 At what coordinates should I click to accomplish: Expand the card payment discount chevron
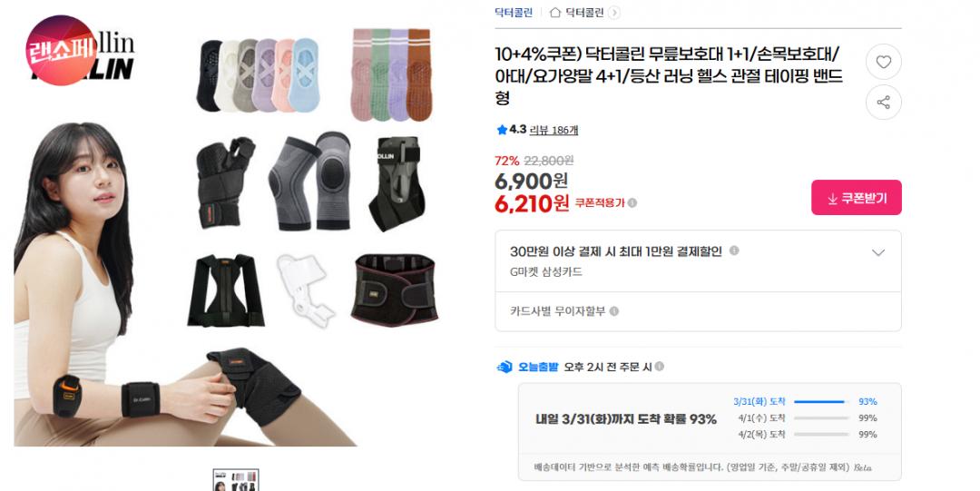(x=878, y=252)
